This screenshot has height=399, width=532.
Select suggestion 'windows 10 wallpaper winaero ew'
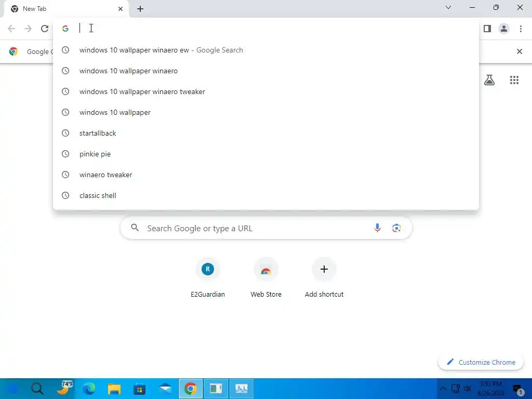tap(266, 50)
